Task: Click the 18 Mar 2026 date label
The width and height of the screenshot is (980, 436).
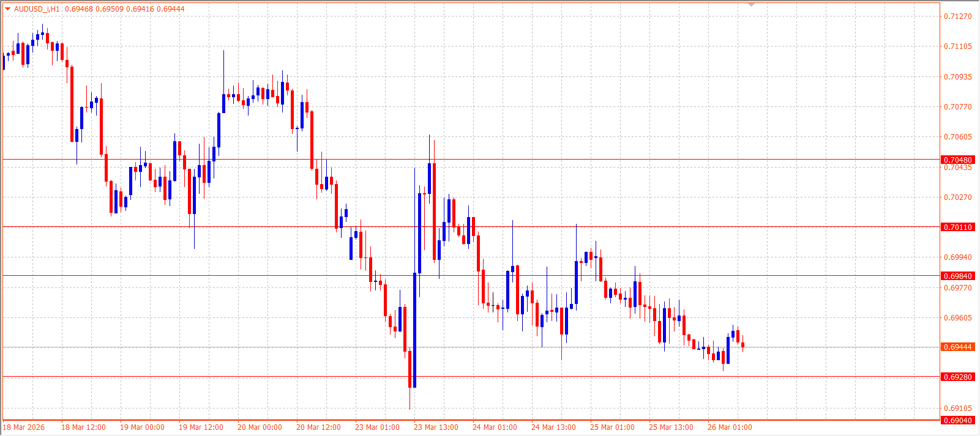Action: pyautogui.click(x=24, y=427)
